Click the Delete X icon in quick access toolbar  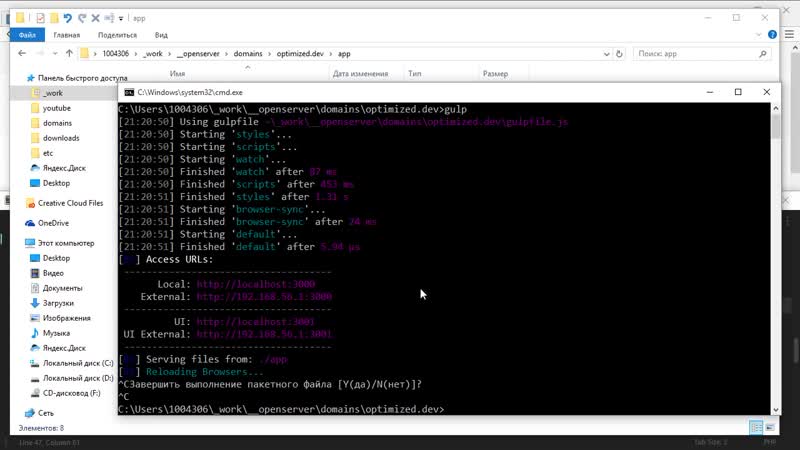(95, 18)
